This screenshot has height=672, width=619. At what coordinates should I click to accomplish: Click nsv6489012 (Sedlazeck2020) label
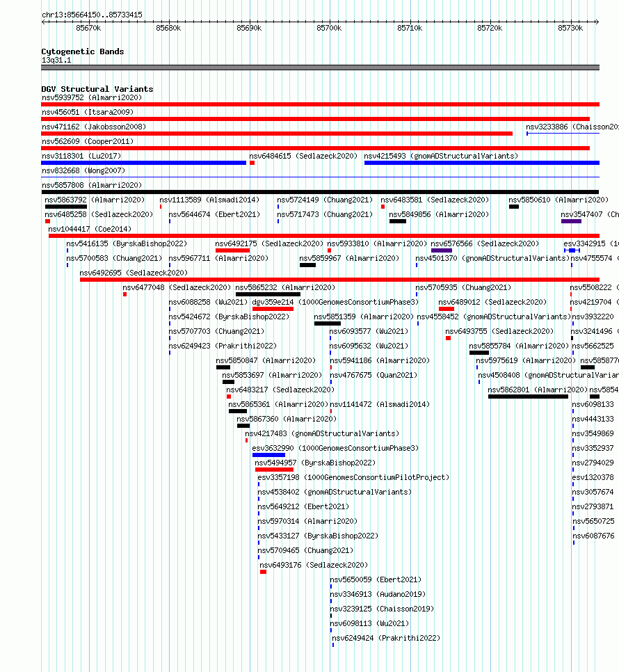pyautogui.click(x=492, y=302)
